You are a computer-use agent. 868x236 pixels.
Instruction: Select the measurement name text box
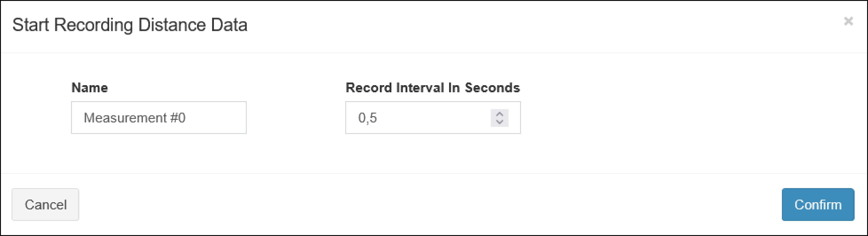[x=159, y=118]
